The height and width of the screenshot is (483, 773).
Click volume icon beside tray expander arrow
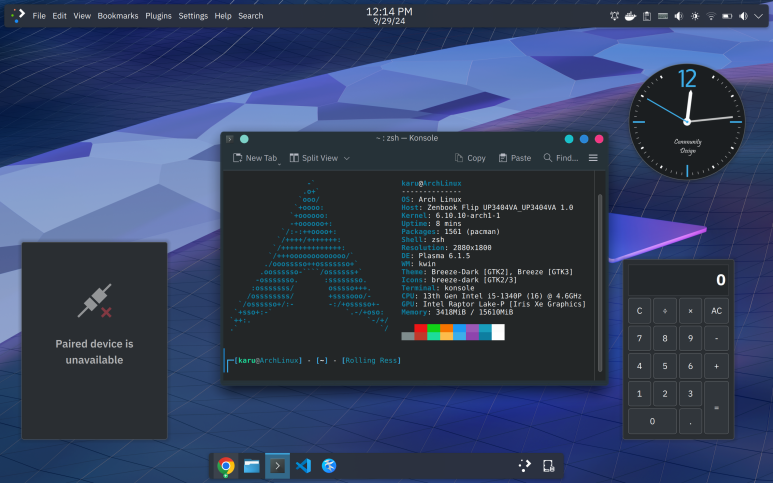[x=743, y=16]
